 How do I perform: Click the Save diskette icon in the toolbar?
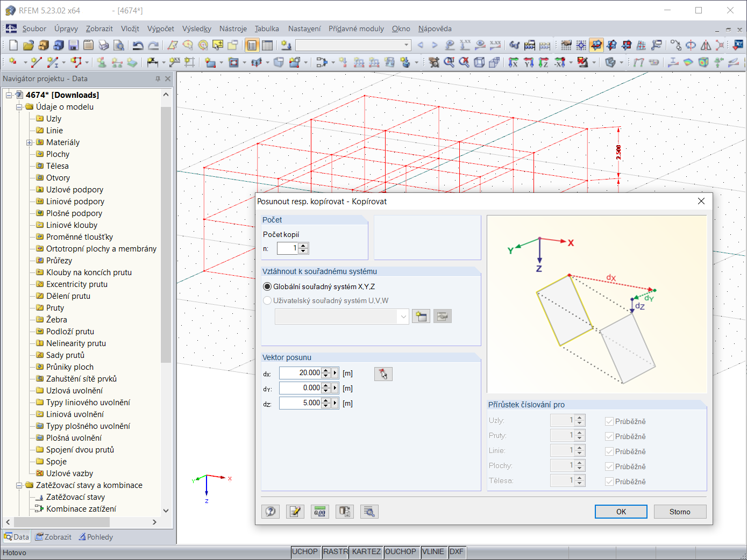pos(74,46)
